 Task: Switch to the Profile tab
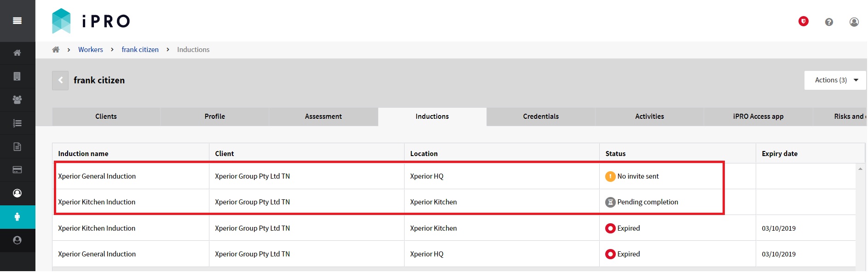[x=215, y=116]
